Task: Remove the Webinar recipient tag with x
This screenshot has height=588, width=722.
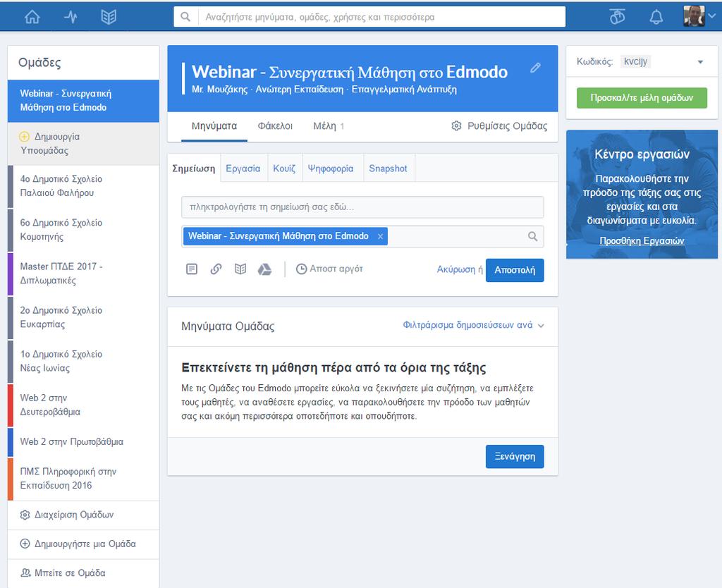Action: 380,236
